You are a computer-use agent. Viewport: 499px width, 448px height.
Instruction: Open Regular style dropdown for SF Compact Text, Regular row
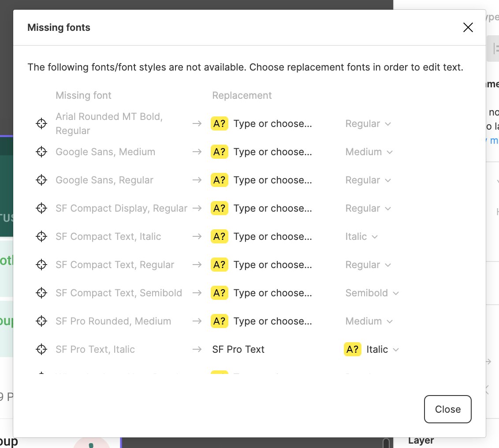pos(368,265)
